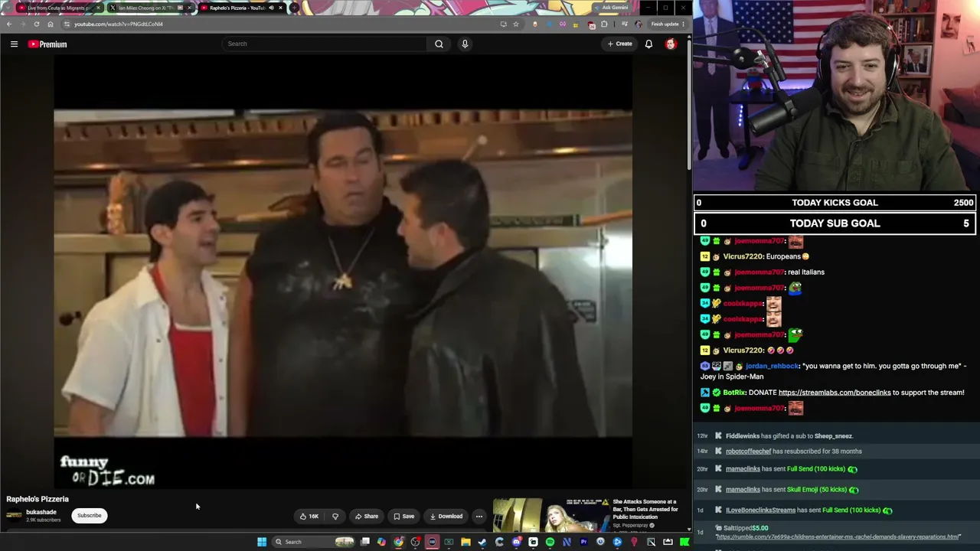Open File Explorer from the taskbar
This screenshot has width=980, height=551.
[465, 542]
